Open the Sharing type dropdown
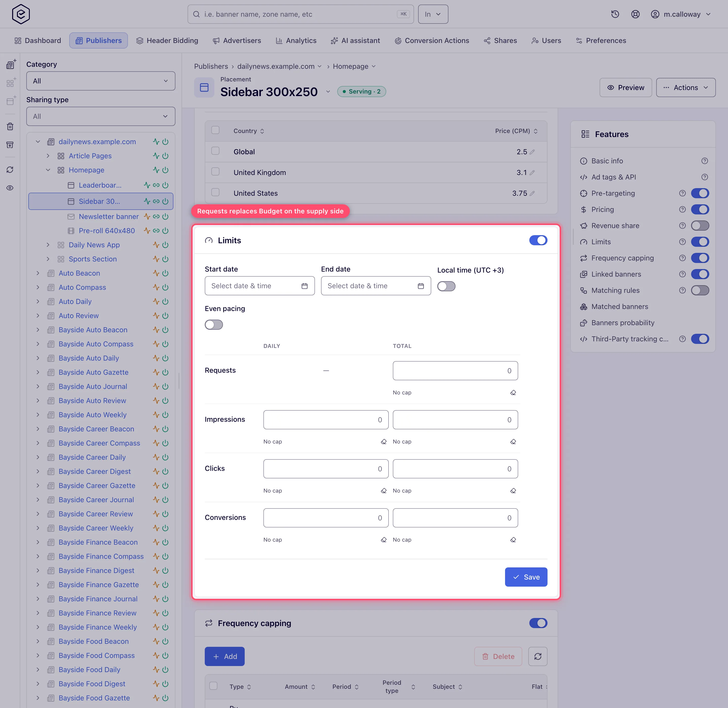 pyautogui.click(x=101, y=116)
